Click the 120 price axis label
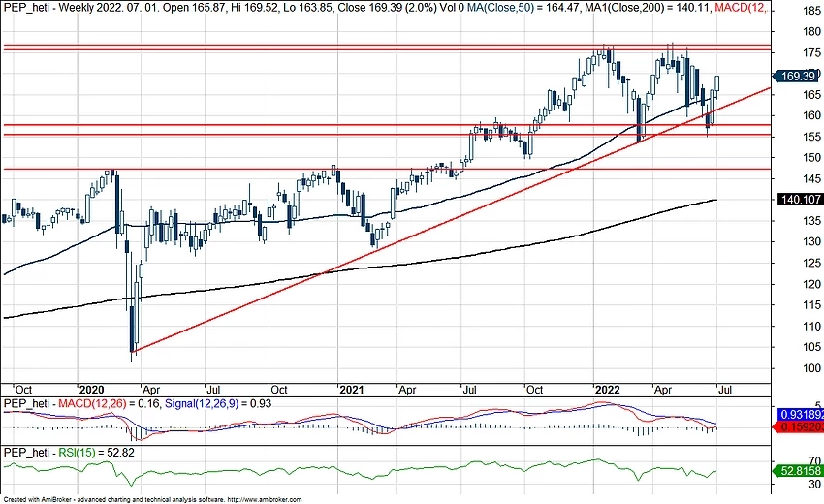 (x=812, y=284)
